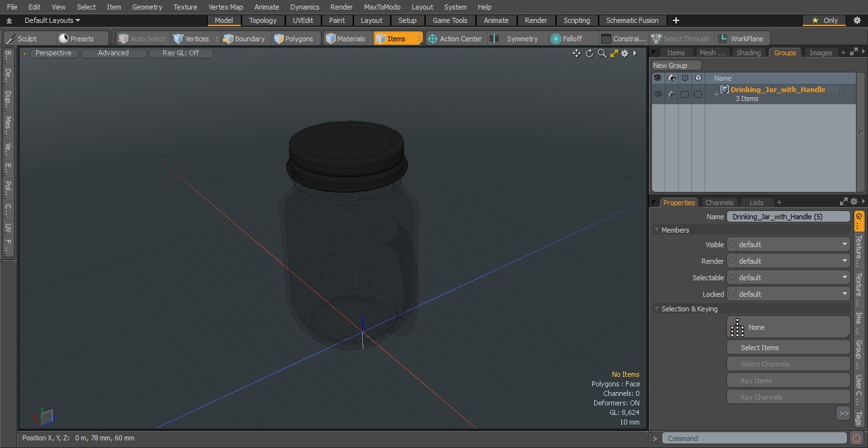Click the camera render column header icon
The width and height of the screenshot is (868, 448).
(x=671, y=78)
